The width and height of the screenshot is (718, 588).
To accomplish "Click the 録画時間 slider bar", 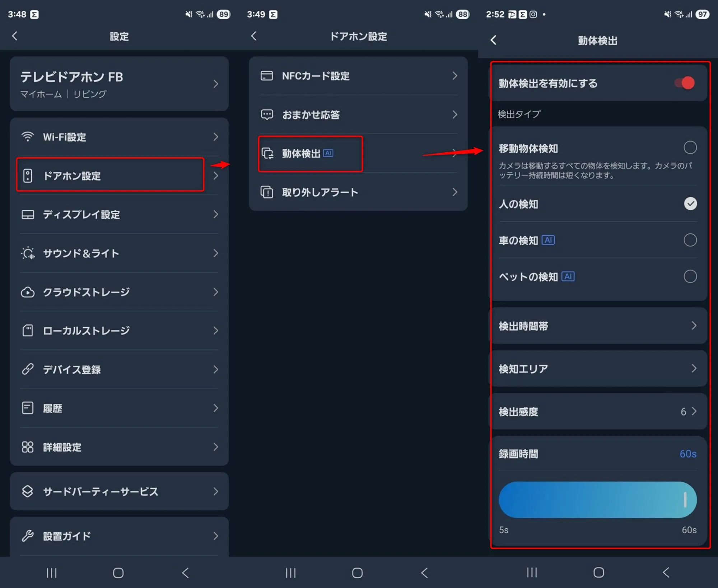I will click(598, 500).
